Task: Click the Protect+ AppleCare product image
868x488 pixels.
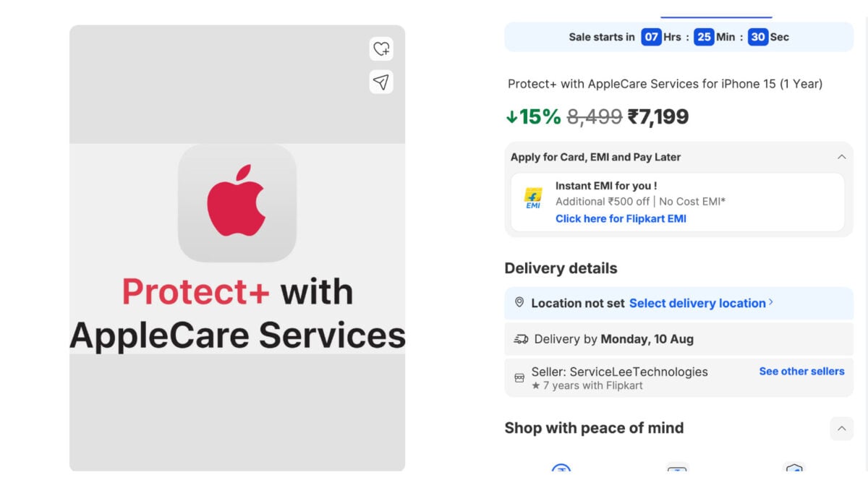Action: point(237,248)
